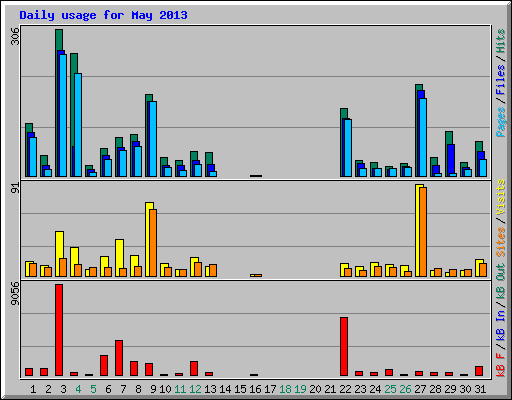The height and width of the screenshot is (400, 512).
Task: Click the 'Daily usage for May 2013' title
Action: point(103,15)
